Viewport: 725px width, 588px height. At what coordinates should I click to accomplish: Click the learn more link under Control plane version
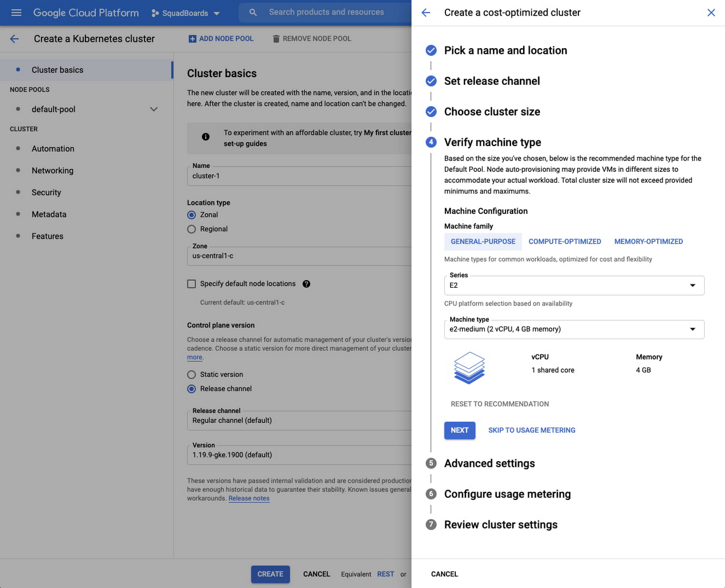[195, 357]
